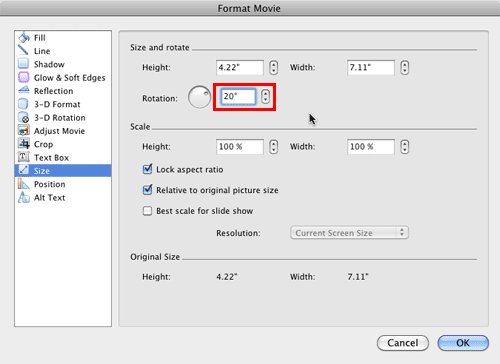
Task: Click the 3-D Format icon
Action: pos(23,104)
